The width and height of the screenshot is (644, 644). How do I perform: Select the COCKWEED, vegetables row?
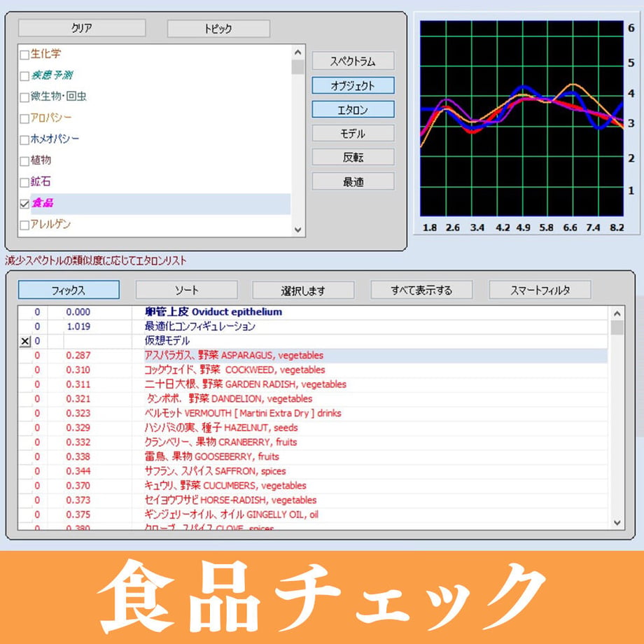pos(313,370)
